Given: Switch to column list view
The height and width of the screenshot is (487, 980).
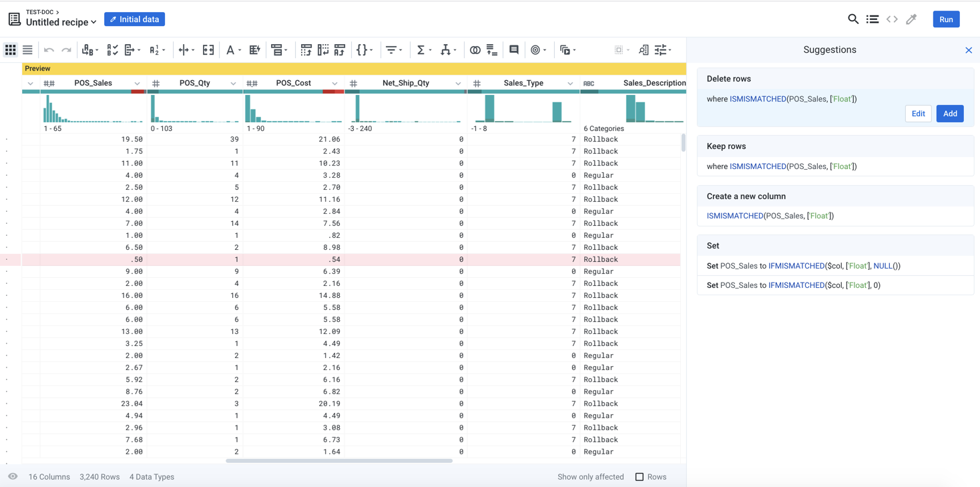Looking at the screenshot, I should click(27, 50).
